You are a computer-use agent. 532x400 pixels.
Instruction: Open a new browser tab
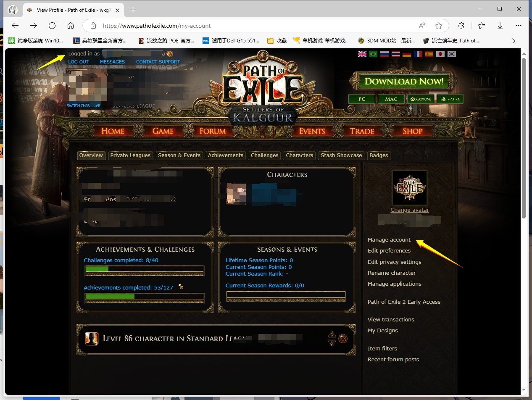coord(133,10)
